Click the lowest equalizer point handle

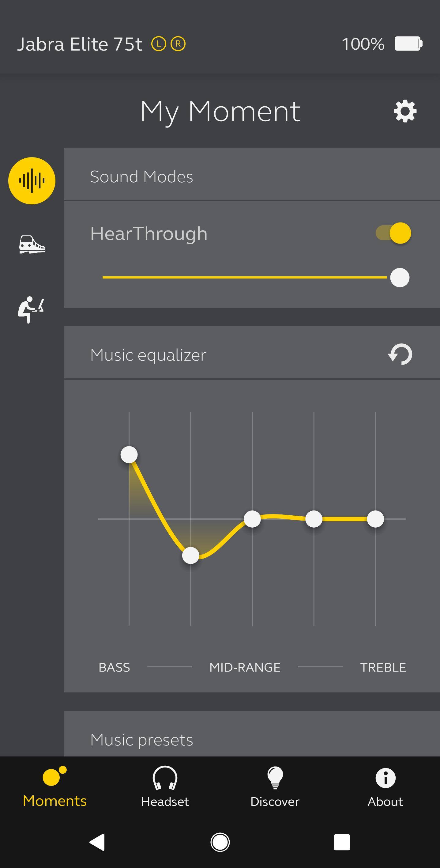point(190,555)
